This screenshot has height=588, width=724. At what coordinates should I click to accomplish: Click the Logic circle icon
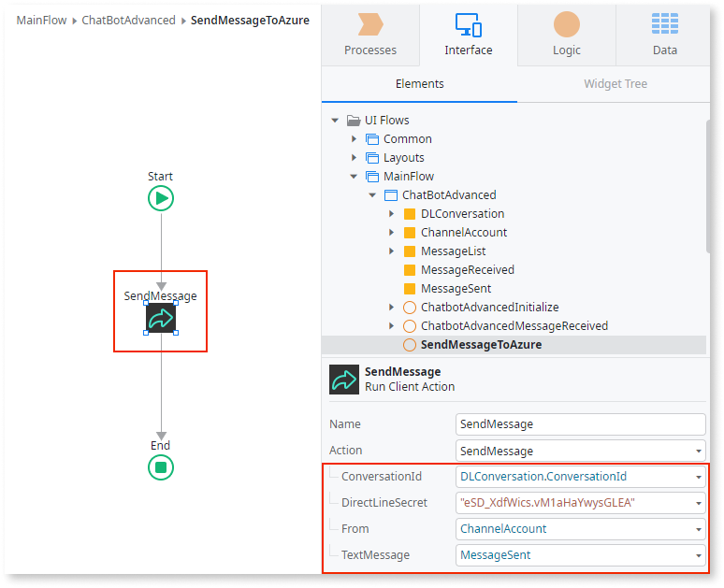point(567,24)
